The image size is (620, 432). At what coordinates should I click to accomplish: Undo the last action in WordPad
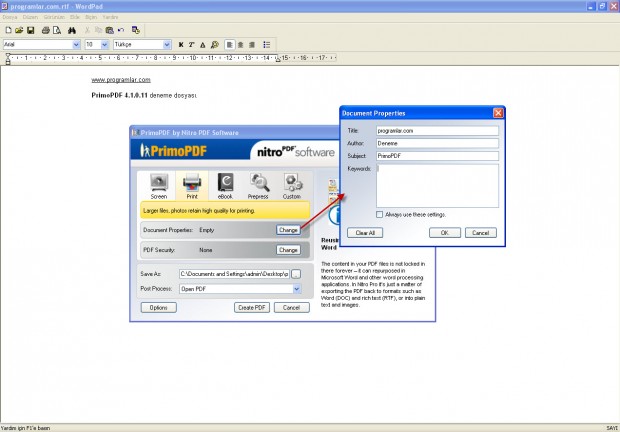coord(121,30)
